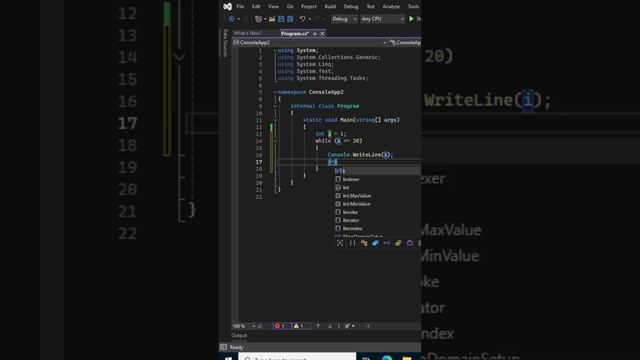Screen dimensions: 640x360
Task: Open the Any CPU platform dropdown
Action: 382,19
